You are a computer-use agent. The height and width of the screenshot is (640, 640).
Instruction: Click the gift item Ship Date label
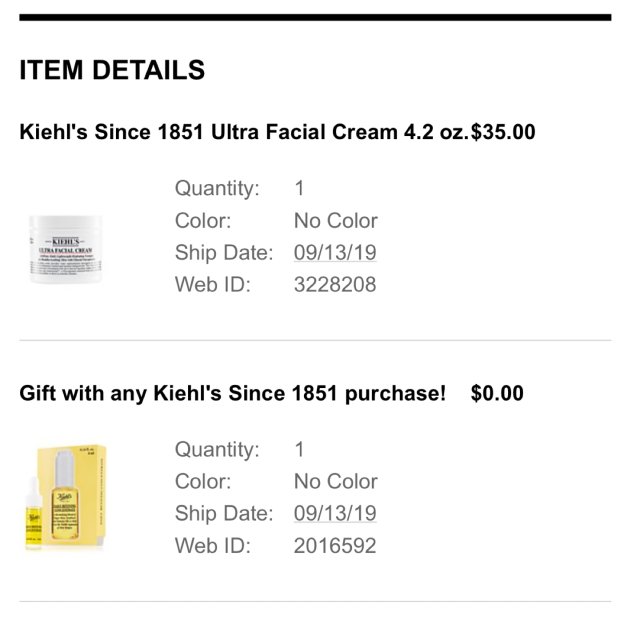(223, 514)
